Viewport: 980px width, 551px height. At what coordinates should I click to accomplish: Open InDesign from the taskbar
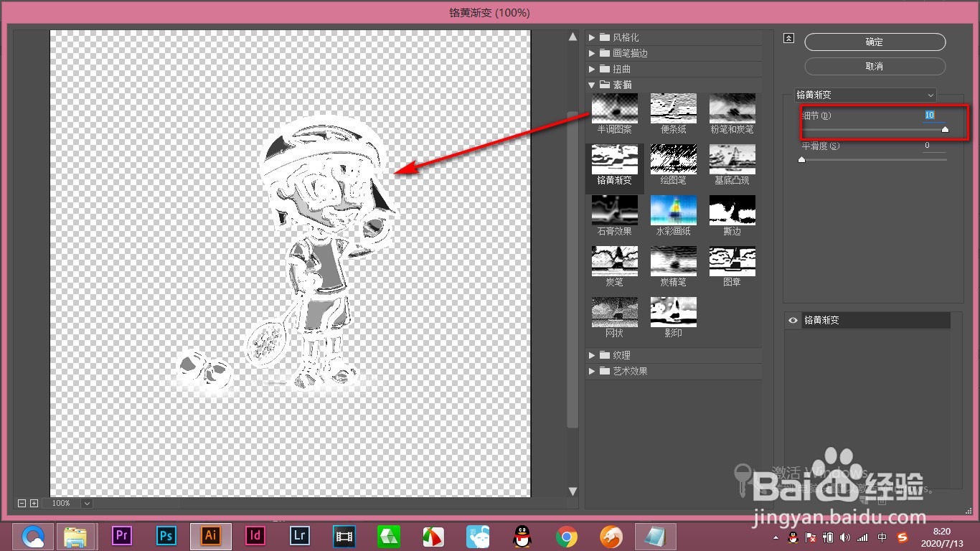point(255,536)
